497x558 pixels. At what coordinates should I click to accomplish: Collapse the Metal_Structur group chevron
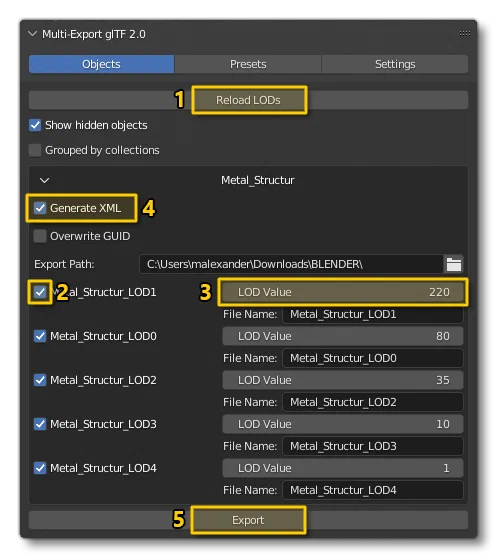44,180
